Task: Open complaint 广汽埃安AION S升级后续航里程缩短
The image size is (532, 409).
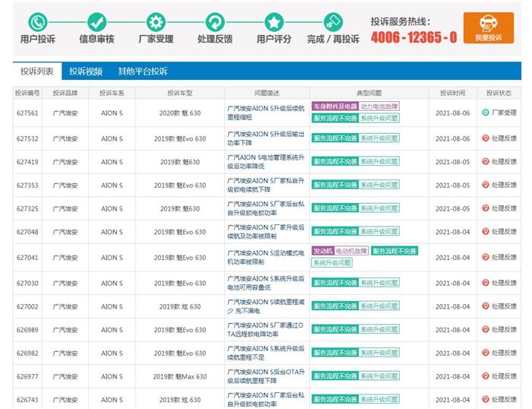Action: (x=266, y=113)
